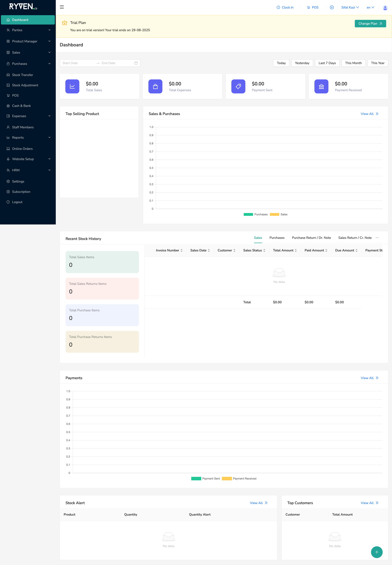Open the calendar icon in date range
Viewport: 392px width, 565px height.
tap(136, 63)
